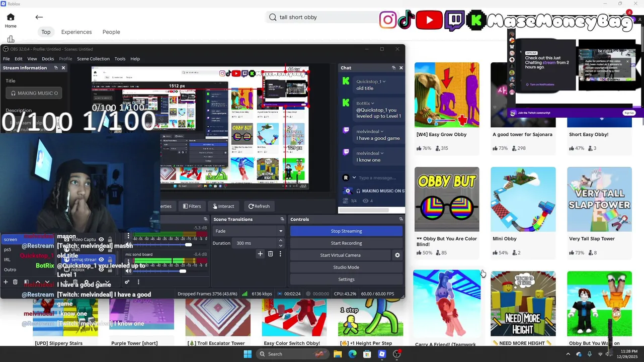Expand melvindeal menu on 'I know one'
644x362 pixels.
[x=382, y=153]
